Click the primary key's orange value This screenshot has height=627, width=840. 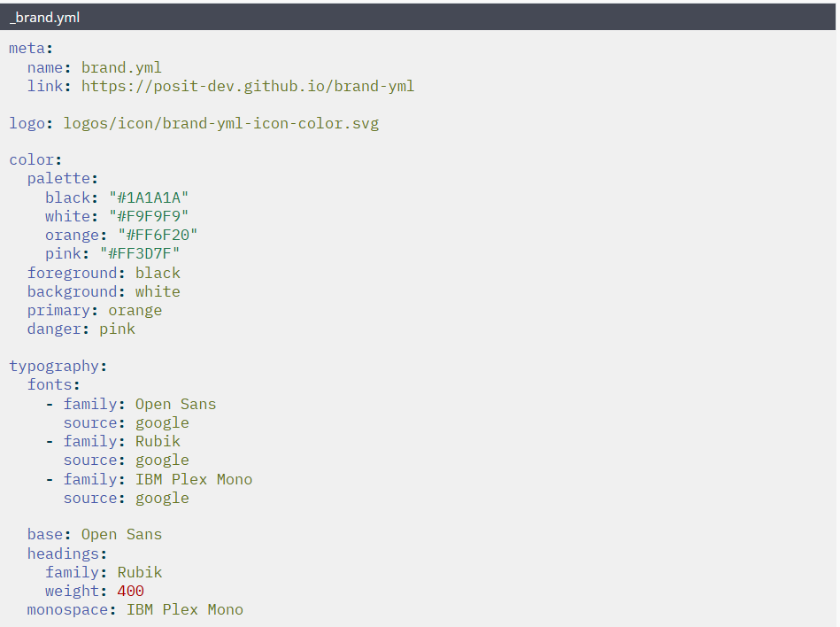[x=135, y=310]
